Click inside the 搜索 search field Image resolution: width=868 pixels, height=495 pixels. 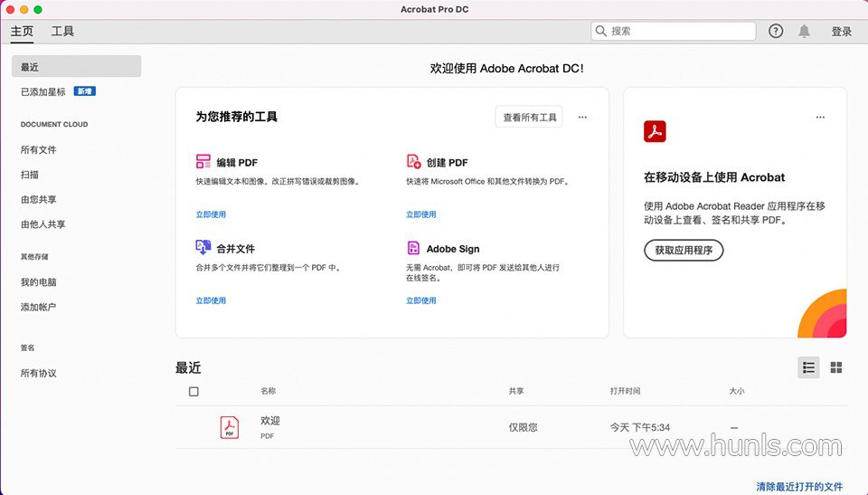click(681, 31)
